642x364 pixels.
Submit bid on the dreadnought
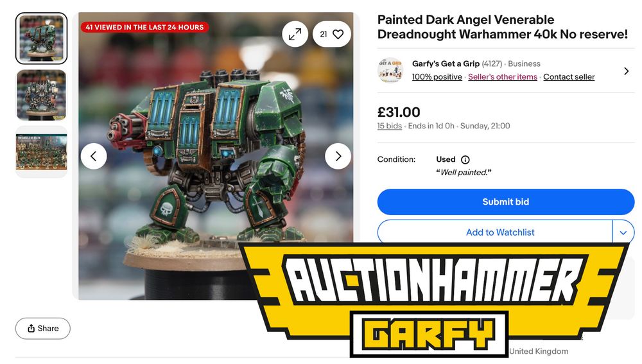click(x=506, y=202)
